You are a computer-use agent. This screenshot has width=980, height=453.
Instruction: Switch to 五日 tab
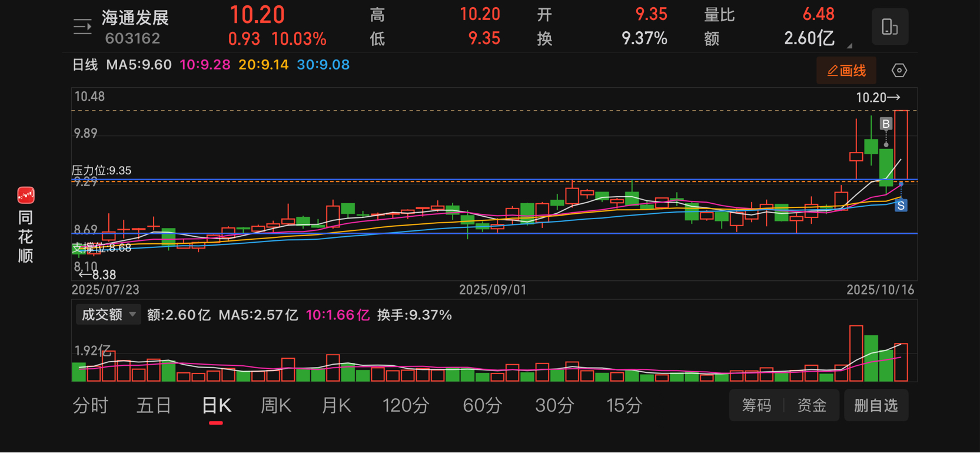154,405
